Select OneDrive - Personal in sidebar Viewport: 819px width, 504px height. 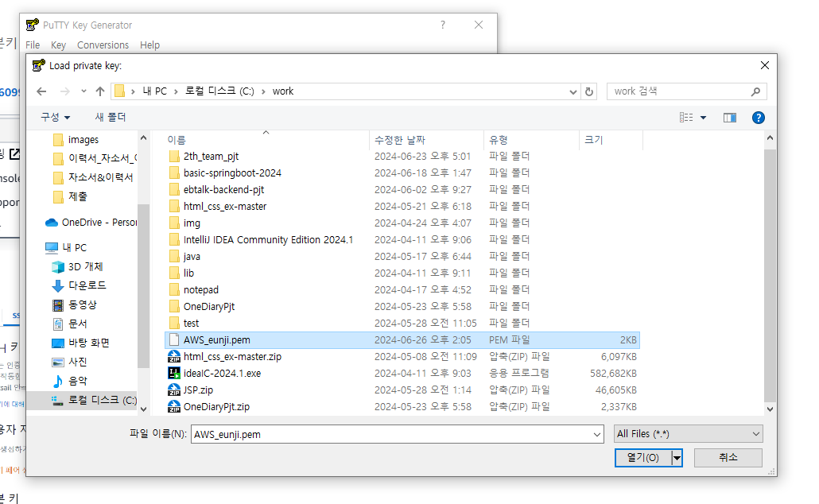tap(91, 223)
